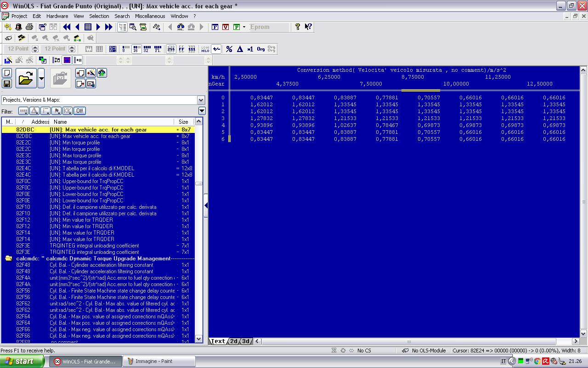This screenshot has width=588, height=368.
Task: Click the Start button on taskbar
Action: tap(22, 361)
